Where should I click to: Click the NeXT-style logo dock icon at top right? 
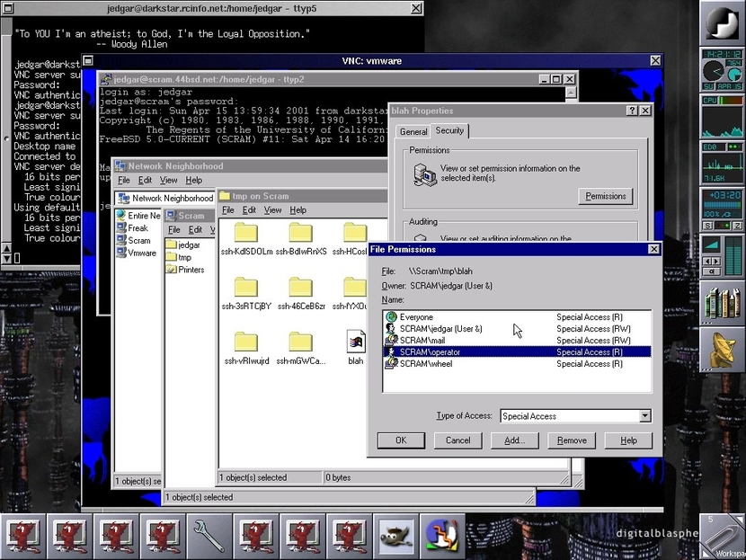pyautogui.click(x=723, y=22)
